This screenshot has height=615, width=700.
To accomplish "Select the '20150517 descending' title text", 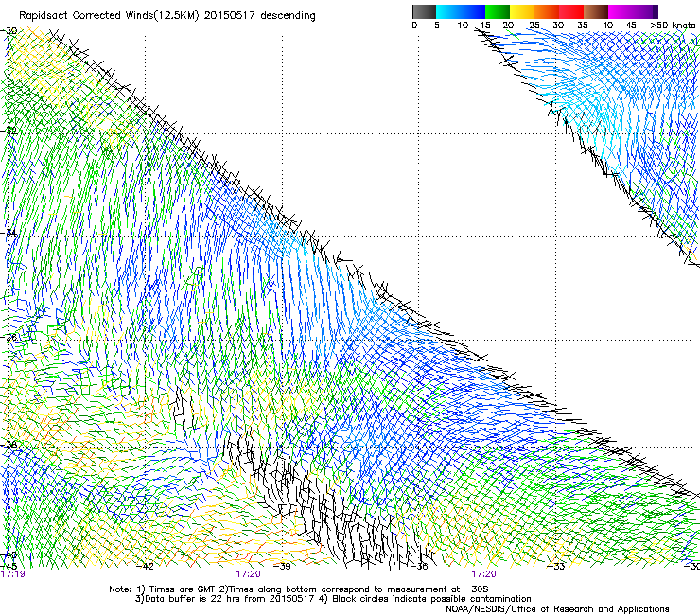I will pyautogui.click(x=260, y=16).
